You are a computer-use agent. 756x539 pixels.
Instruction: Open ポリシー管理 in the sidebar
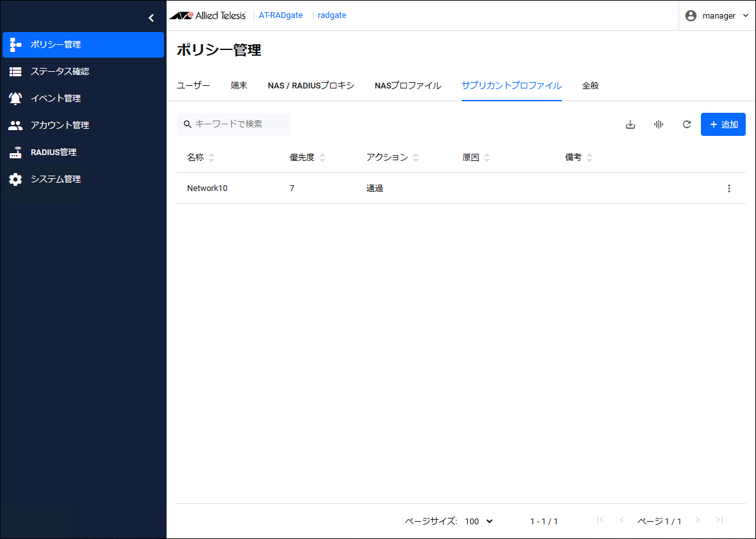pyautogui.click(x=83, y=45)
